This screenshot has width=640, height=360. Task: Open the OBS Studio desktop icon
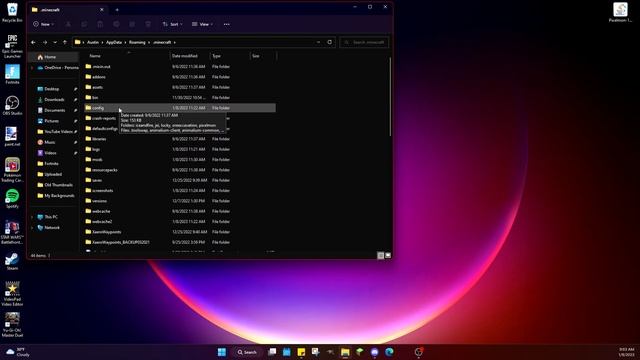(x=12, y=105)
